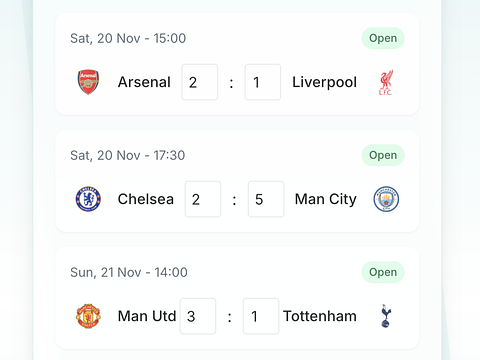Click the Man City team name

[326, 199]
